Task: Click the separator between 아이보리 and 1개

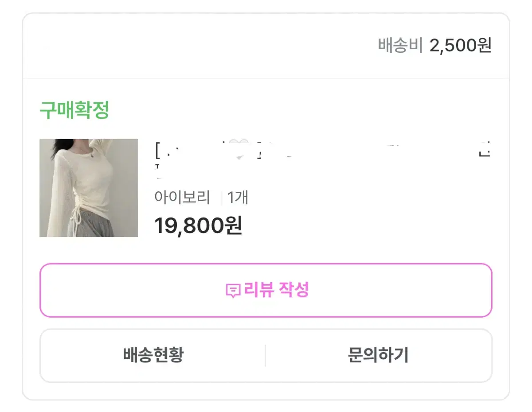Action: (x=221, y=198)
